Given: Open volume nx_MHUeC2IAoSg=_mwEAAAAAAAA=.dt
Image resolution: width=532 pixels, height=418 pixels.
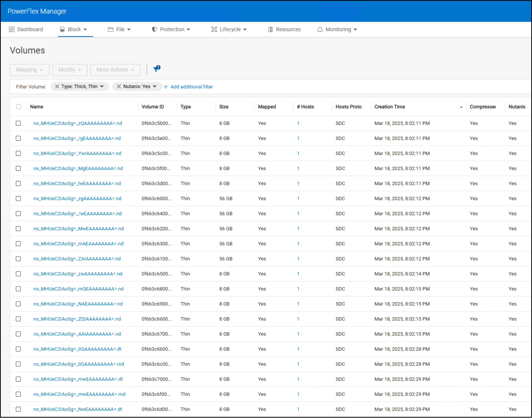Looking at the screenshot, I should point(78,379).
